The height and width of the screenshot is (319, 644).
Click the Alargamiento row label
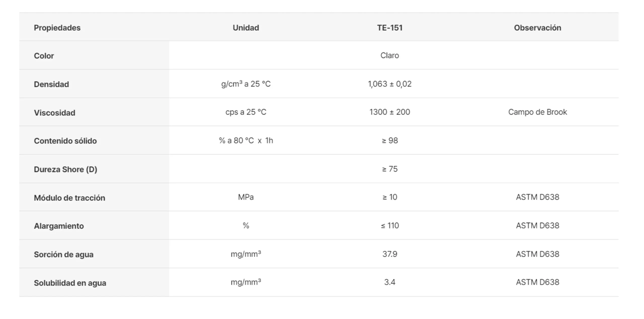59,226
